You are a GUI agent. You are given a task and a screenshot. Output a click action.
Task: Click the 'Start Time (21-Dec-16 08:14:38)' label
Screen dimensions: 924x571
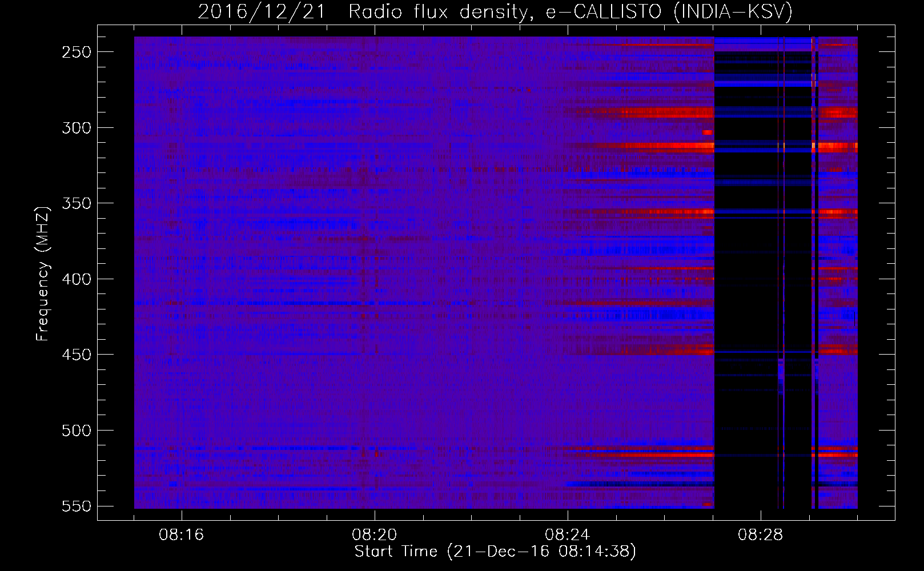click(x=495, y=552)
